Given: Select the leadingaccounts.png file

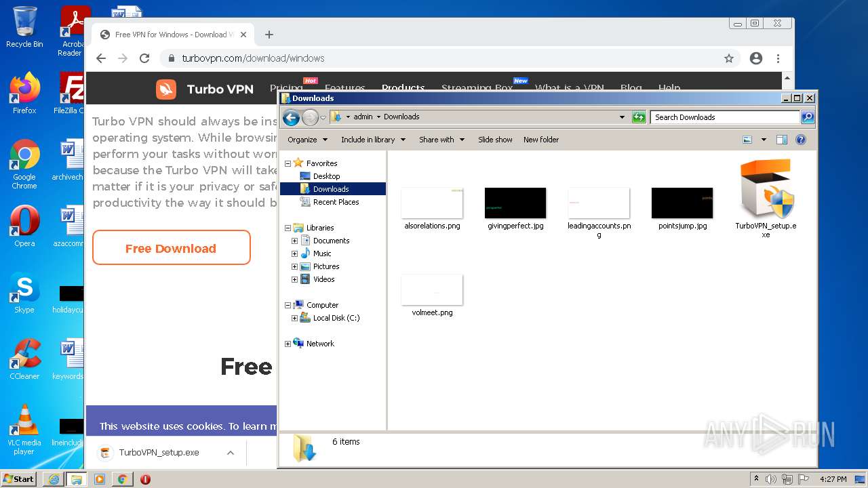Looking at the screenshot, I should [x=599, y=212].
